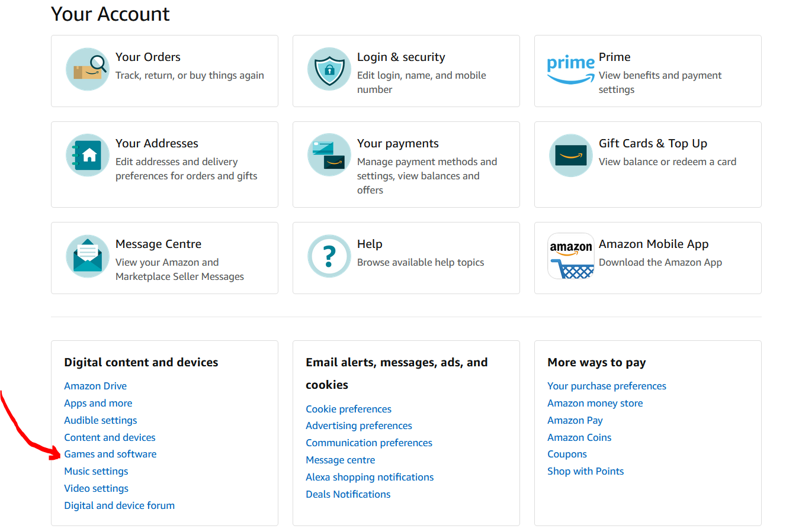Click the Your payments cards icon
Viewport: 786px width, 532px height.
[329, 156]
